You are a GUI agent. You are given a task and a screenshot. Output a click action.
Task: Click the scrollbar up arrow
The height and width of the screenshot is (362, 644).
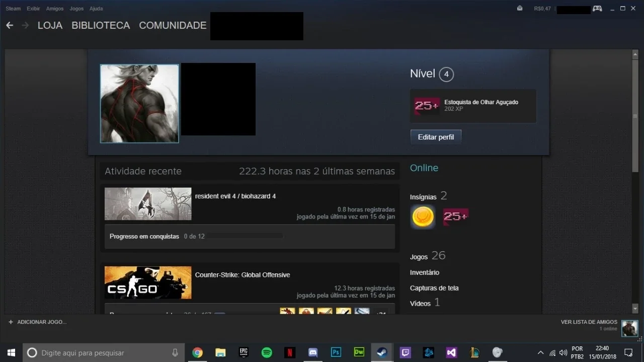click(635, 55)
